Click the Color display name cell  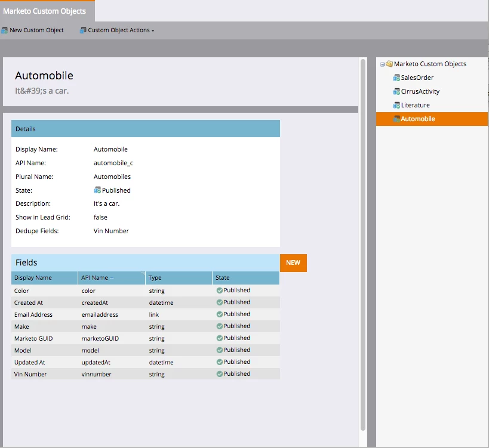[21, 291]
